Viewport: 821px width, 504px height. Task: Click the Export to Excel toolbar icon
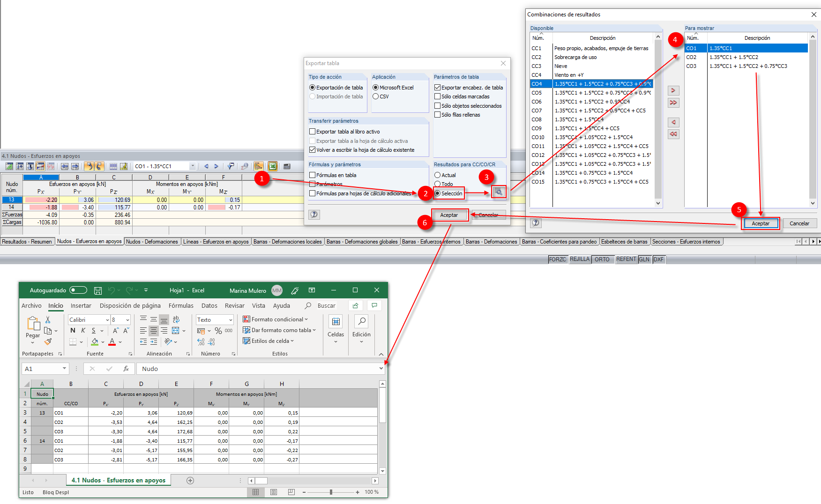point(273,166)
